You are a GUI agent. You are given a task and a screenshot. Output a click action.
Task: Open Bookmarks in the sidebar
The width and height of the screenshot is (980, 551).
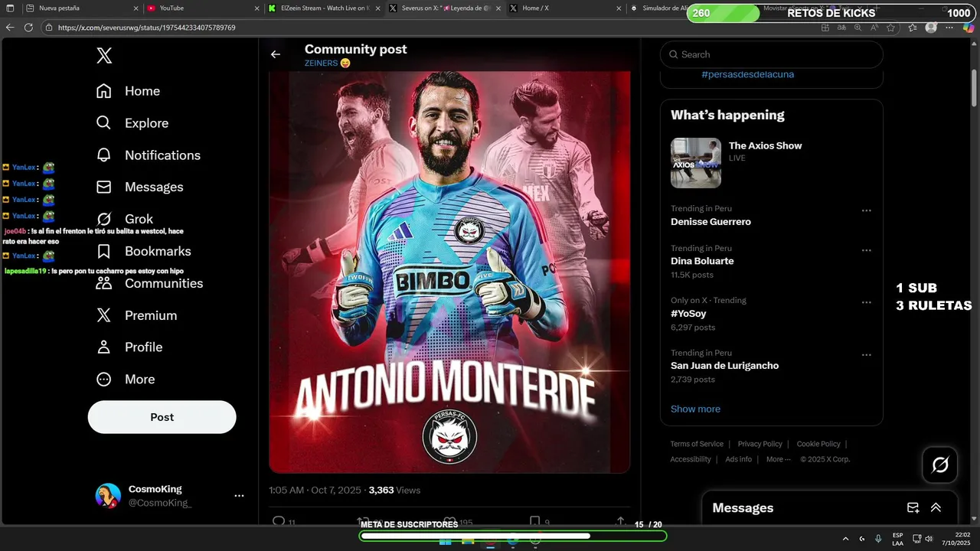coord(143,251)
